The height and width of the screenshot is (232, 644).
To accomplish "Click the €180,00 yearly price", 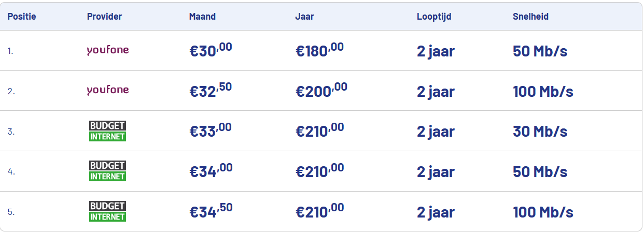I will (x=319, y=50).
